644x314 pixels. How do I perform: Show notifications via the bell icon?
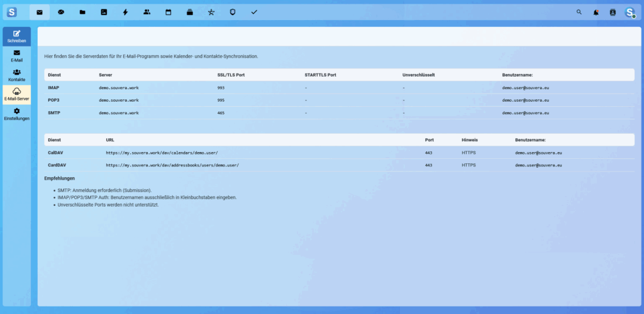tap(596, 12)
